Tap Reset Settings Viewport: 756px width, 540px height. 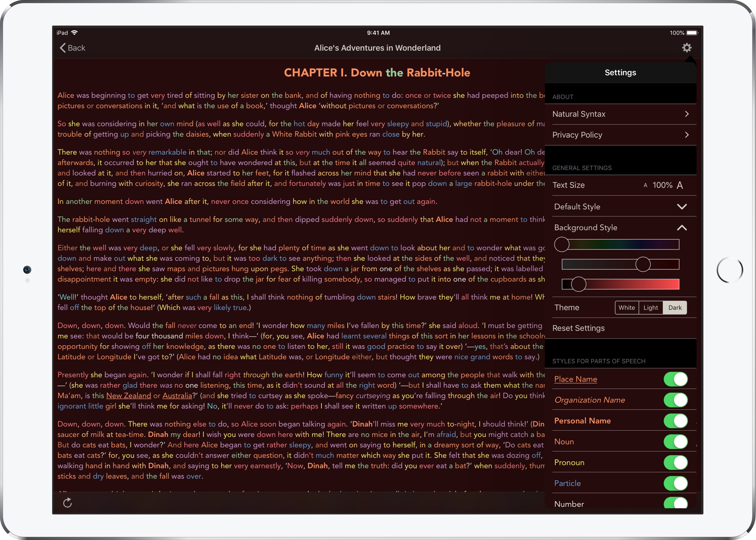tap(578, 328)
